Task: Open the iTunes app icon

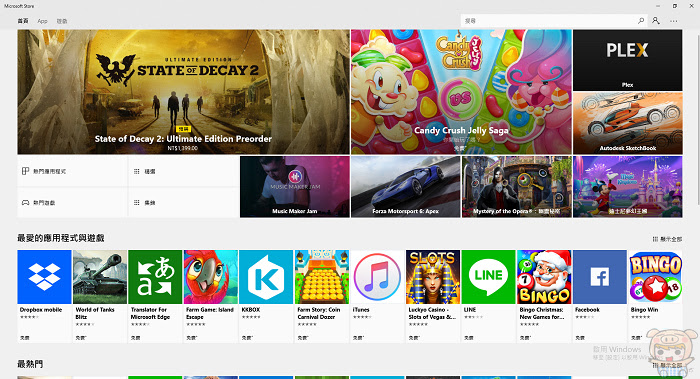Action: coord(377,277)
